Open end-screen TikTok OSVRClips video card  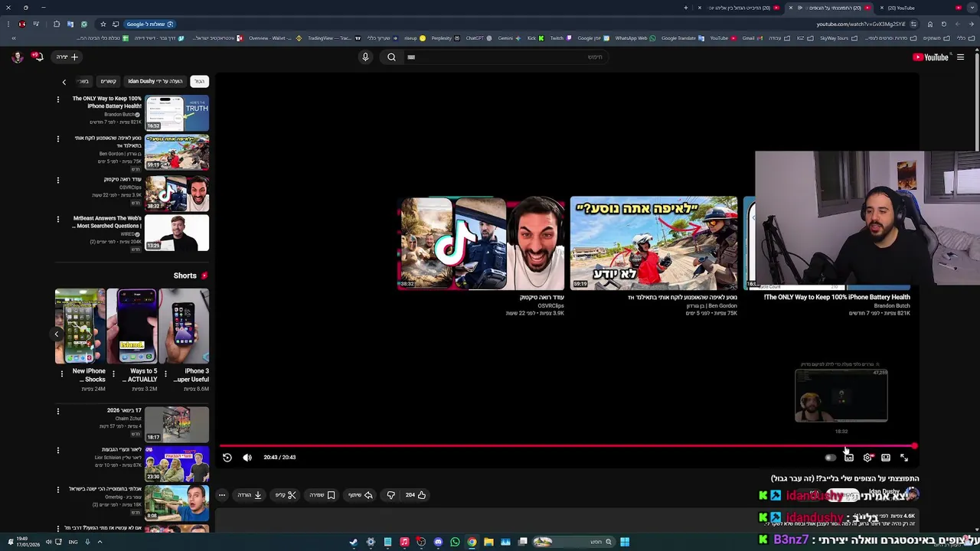click(x=482, y=243)
